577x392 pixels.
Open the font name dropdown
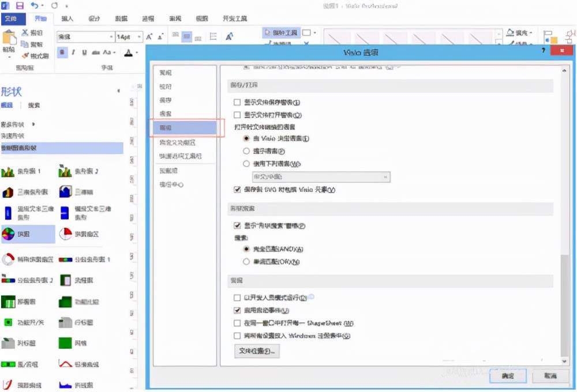[x=111, y=37]
